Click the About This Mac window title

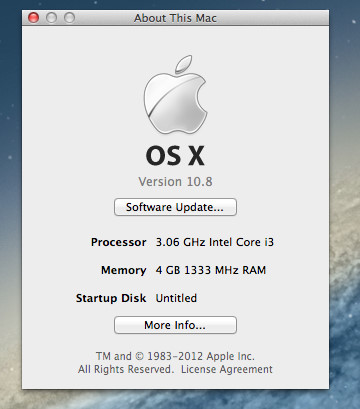175,18
